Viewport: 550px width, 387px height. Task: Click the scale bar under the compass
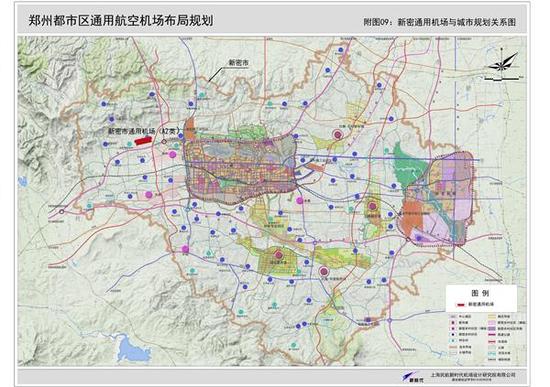point(502,79)
